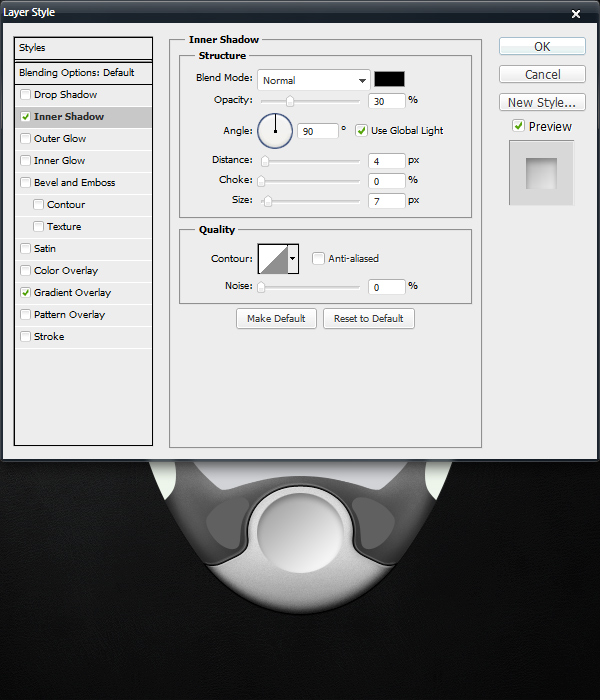Click Reset to Default button
The image size is (600, 700).
369,318
